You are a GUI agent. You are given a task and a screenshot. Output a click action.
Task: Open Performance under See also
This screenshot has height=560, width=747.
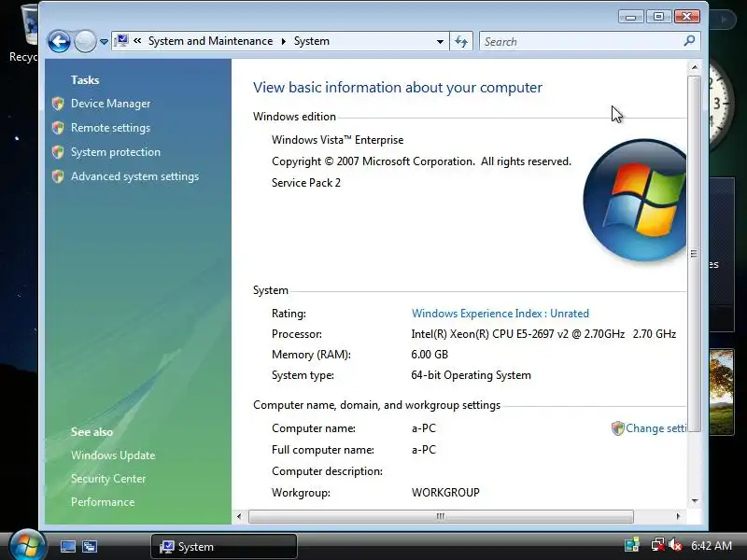[103, 502]
